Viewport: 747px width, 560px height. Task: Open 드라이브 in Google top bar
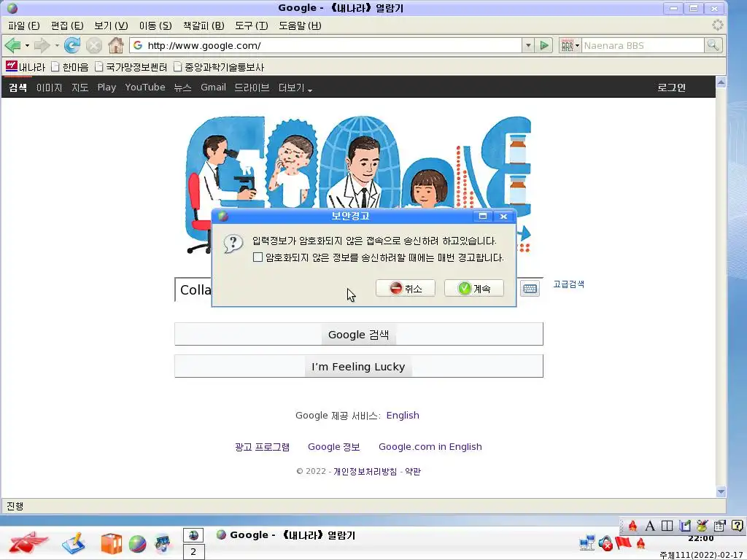click(x=252, y=87)
